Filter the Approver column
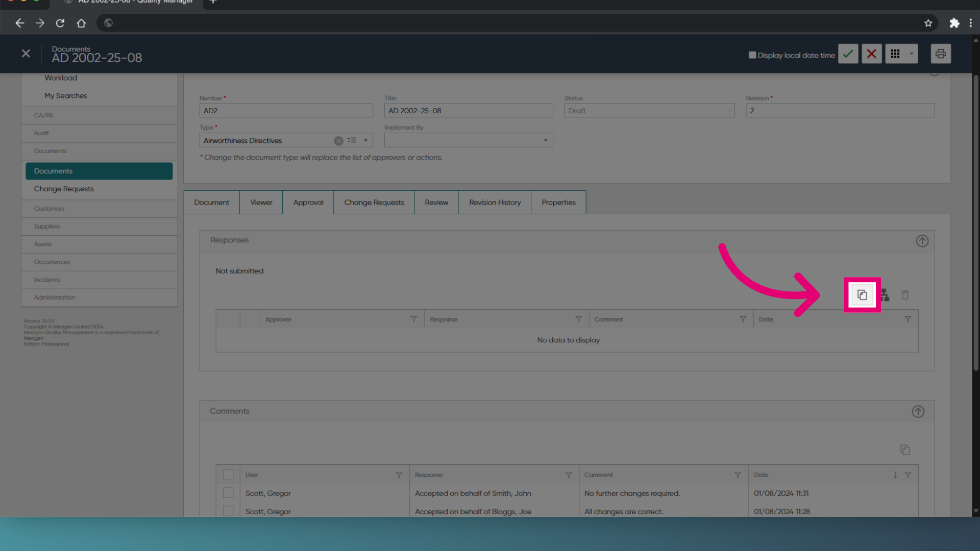Image resolution: width=980 pixels, height=551 pixels. (413, 319)
